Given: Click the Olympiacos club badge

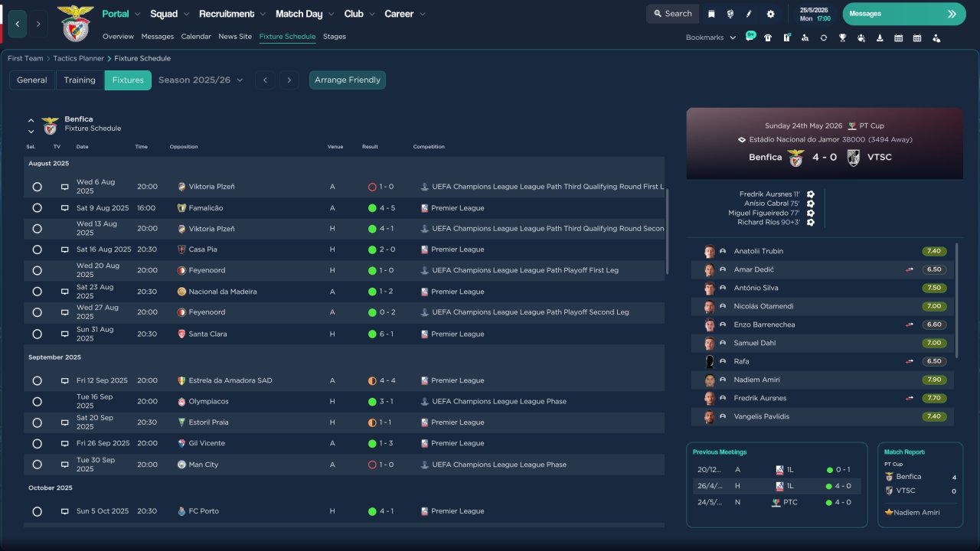Looking at the screenshot, I should 181,401.
